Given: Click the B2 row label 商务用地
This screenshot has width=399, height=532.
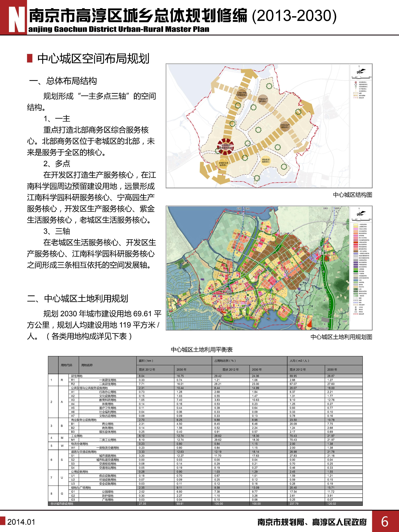Looking at the screenshot, I should tap(108, 428).
